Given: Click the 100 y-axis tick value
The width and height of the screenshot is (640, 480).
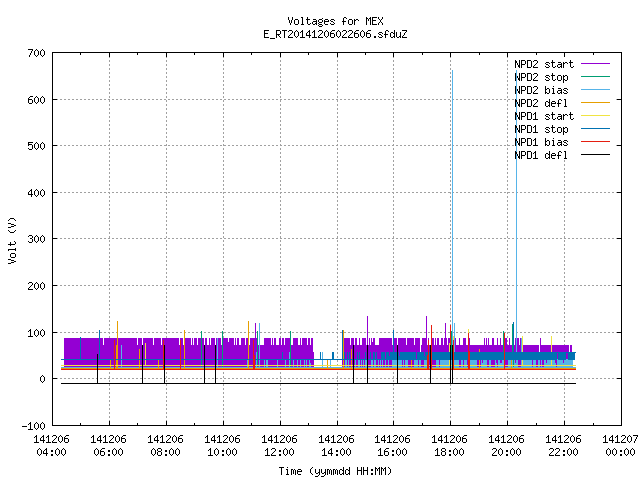Looking at the screenshot, I should click(x=37, y=333).
